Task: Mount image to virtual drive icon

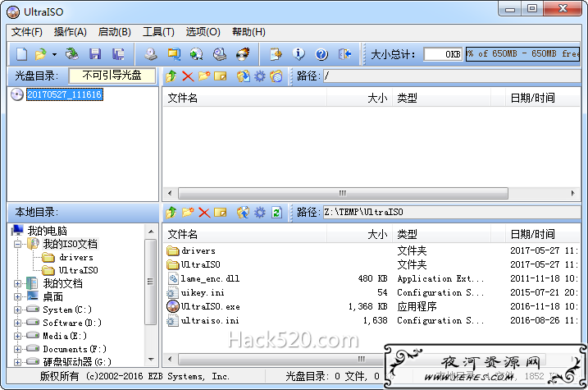Action: [x=220, y=54]
